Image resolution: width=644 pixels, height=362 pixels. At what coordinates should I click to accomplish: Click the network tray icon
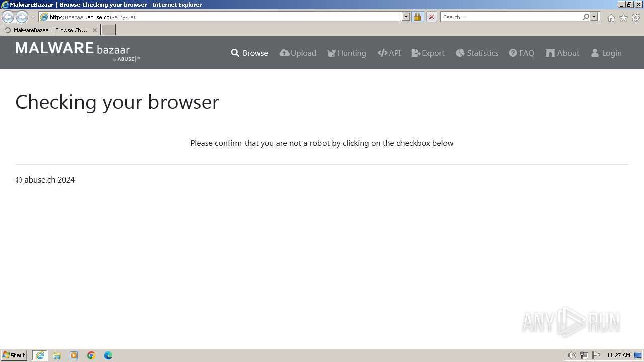[x=584, y=355]
